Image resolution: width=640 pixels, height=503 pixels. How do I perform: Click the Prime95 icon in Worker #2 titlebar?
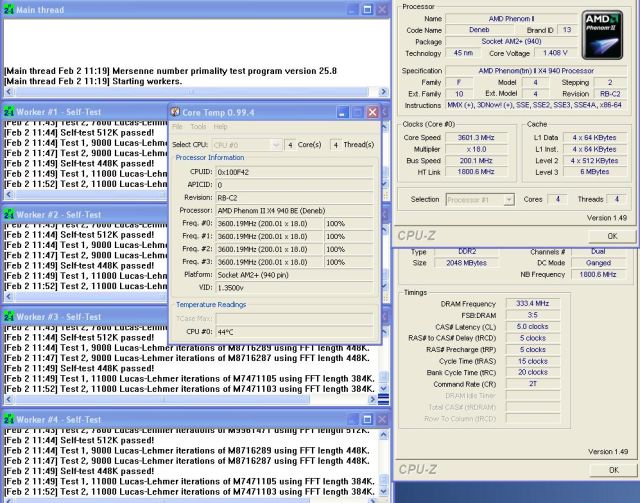coord(9,215)
